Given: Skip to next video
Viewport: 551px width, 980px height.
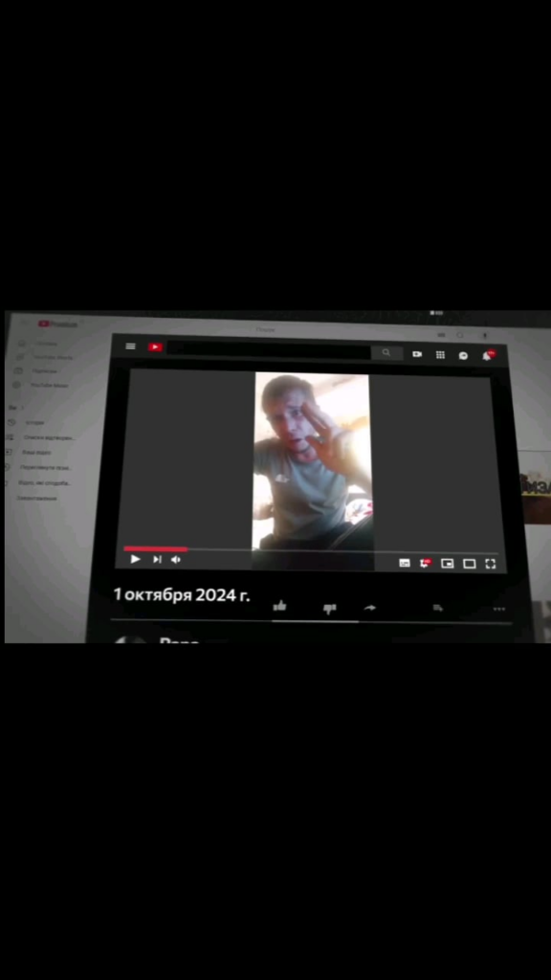Looking at the screenshot, I should coord(158,559).
